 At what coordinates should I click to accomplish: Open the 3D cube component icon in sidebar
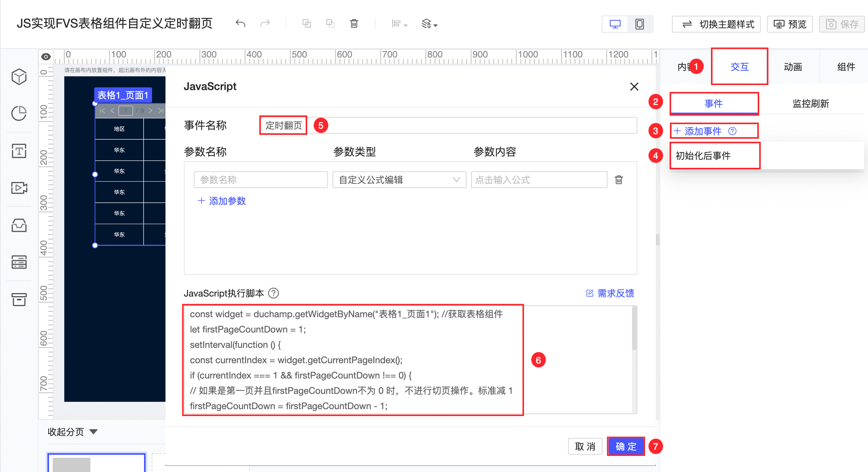[19, 77]
